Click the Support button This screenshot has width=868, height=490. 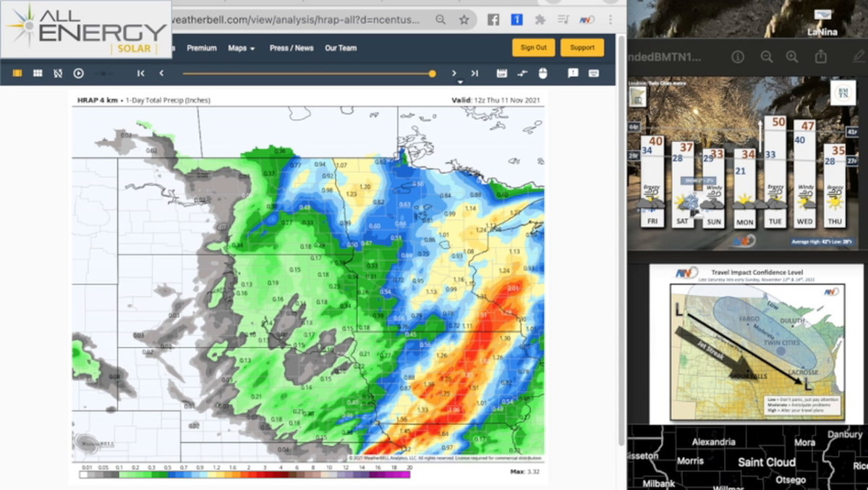pos(582,46)
